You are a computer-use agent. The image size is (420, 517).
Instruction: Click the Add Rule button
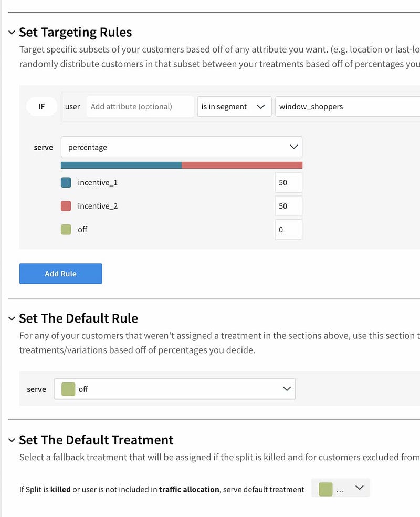[x=60, y=274]
